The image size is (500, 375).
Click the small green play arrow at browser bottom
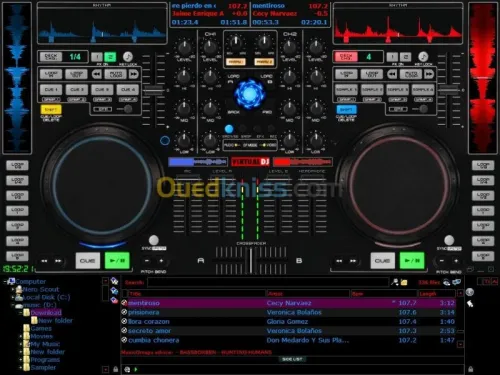(136, 369)
